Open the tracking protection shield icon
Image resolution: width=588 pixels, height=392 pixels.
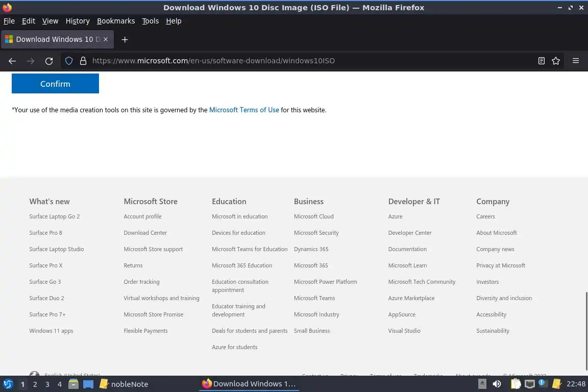tap(68, 61)
